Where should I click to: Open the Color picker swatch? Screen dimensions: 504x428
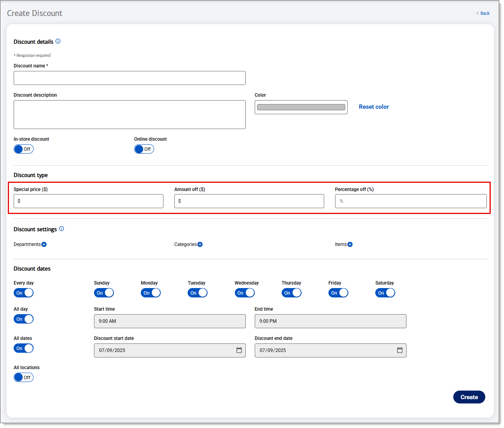coord(301,107)
